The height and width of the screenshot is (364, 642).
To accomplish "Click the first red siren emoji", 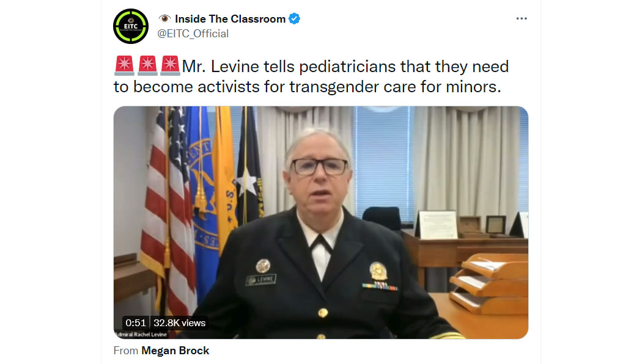I will pyautogui.click(x=124, y=66).
